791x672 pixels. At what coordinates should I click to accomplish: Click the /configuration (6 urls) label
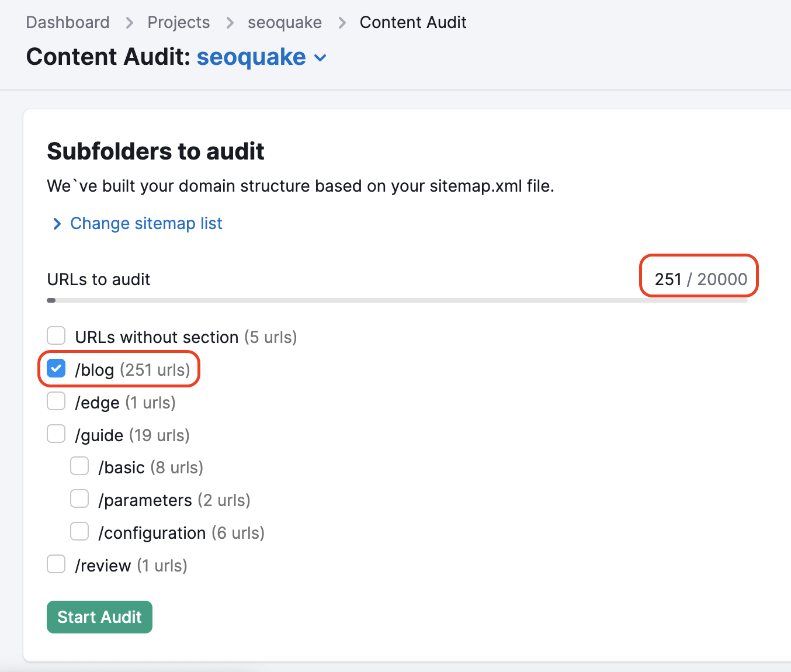tap(181, 533)
